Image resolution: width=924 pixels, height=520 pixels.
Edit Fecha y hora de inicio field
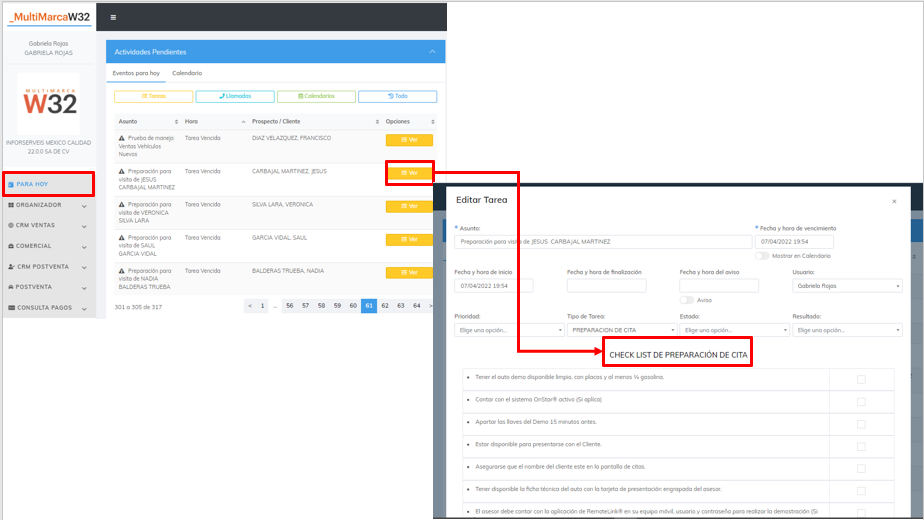(x=494, y=286)
